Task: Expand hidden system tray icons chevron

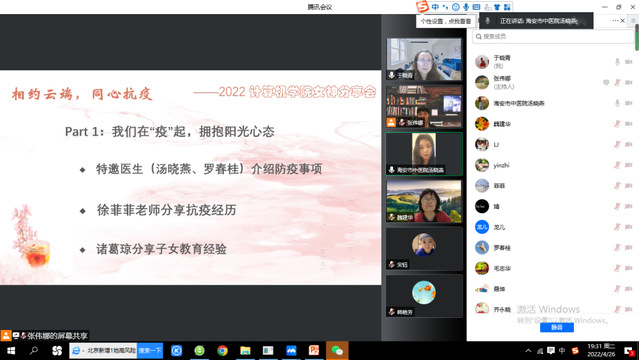Action: click(x=528, y=351)
